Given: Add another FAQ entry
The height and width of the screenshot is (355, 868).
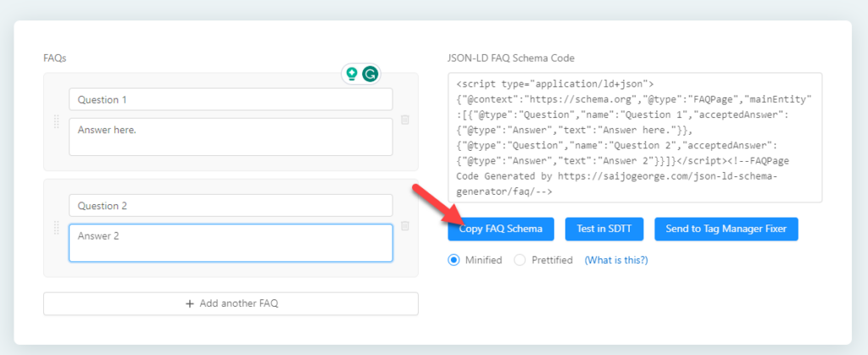Looking at the screenshot, I should pos(231,303).
